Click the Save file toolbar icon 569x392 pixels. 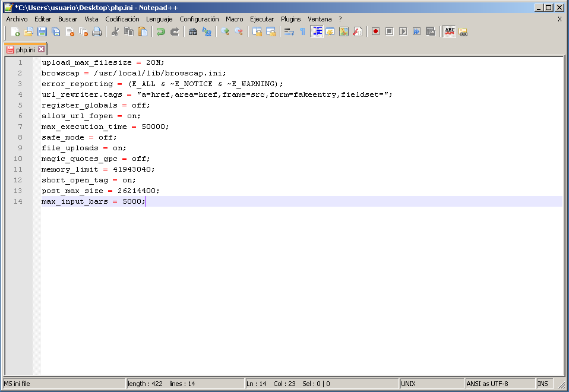pyautogui.click(x=42, y=31)
